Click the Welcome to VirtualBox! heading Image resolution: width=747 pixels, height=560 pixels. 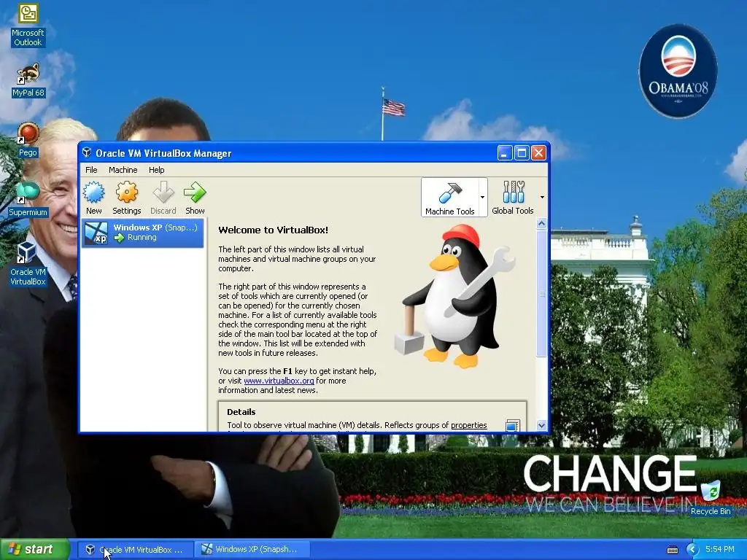(273, 230)
